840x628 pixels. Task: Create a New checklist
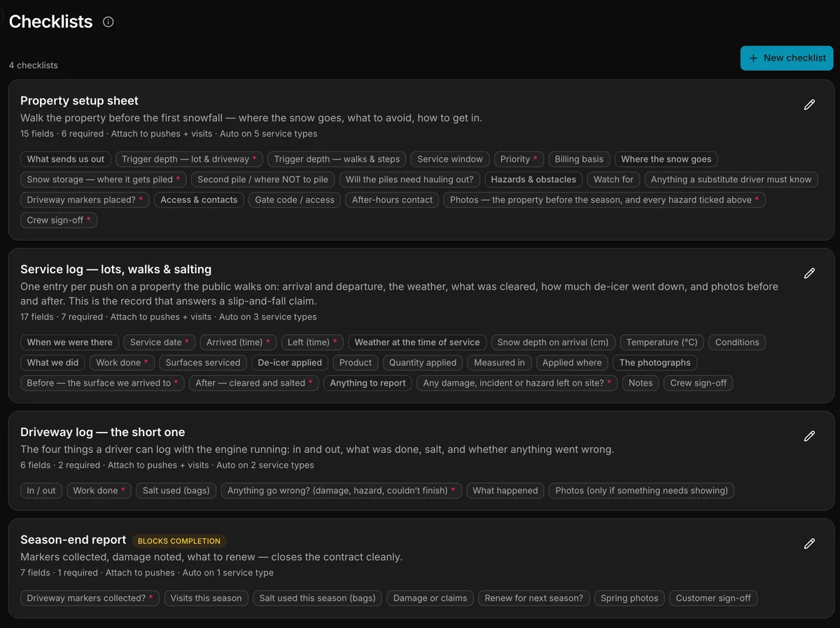click(x=787, y=58)
